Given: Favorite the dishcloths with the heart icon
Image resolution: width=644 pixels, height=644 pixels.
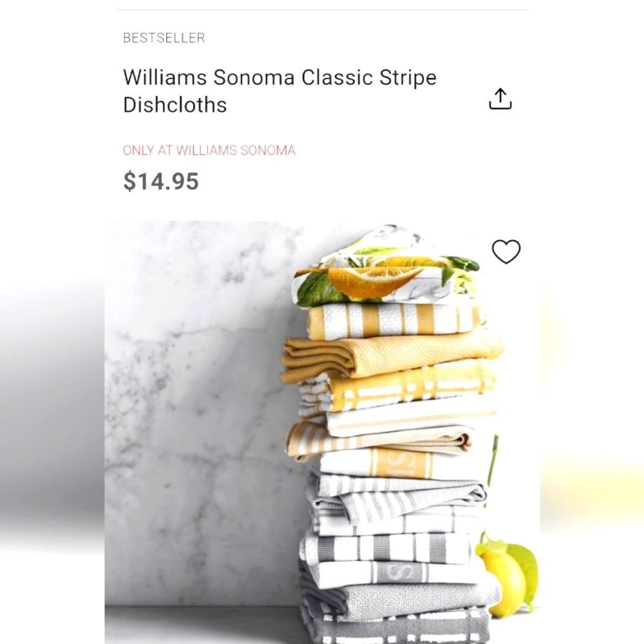Looking at the screenshot, I should click(x=506, y=251).
